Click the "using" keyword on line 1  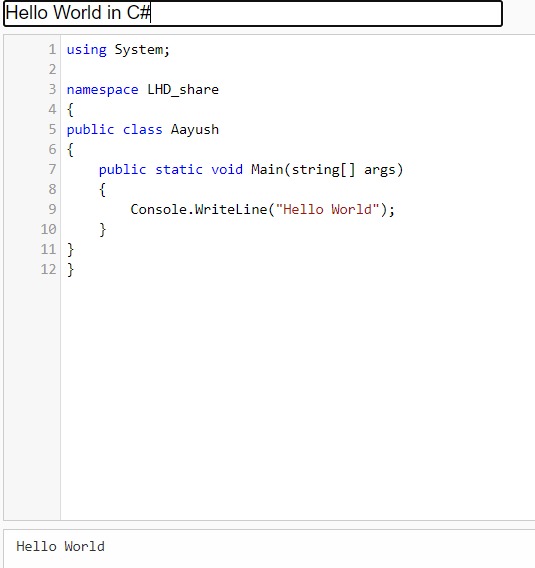tap(87, 50)
